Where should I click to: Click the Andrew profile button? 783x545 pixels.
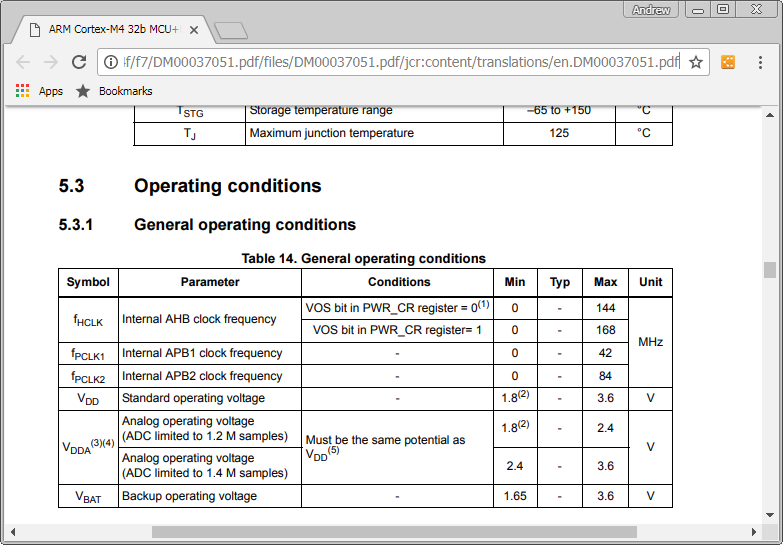651,10
